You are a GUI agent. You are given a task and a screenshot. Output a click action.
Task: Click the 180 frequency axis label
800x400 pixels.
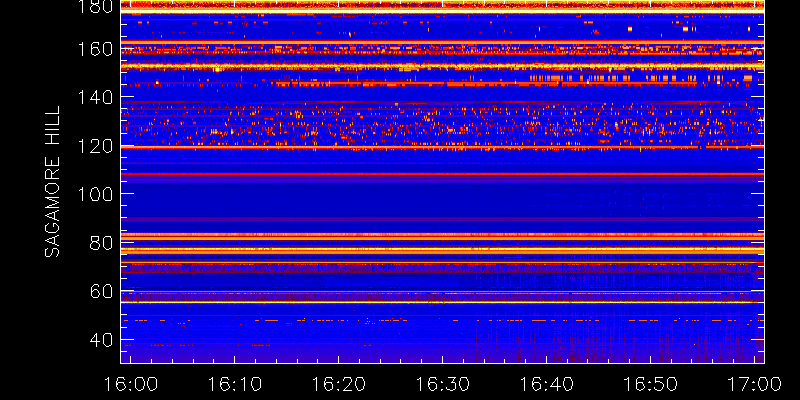[x=95, y=7]
